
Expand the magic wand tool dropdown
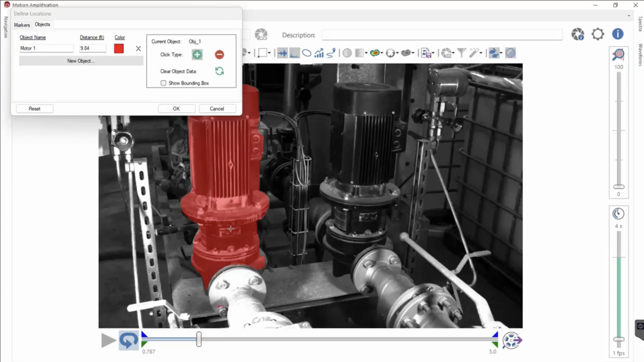(481, 53)
